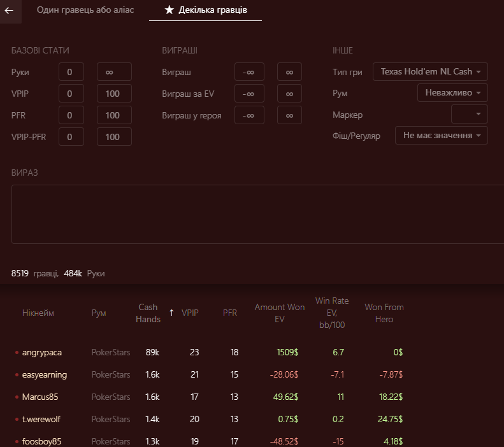This screenshot has height=447, width=504.
Task: Click the -7.87$ Won From Hero value
Action: pyautogui.click(x=391, y=374)
